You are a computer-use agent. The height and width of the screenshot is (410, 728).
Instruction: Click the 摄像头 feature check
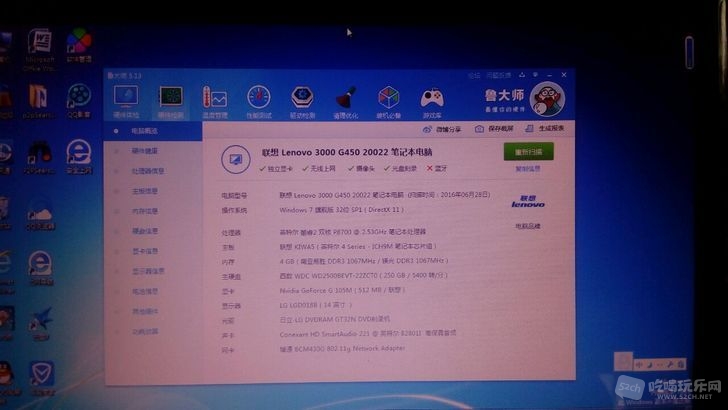click(x=361, y=169)
